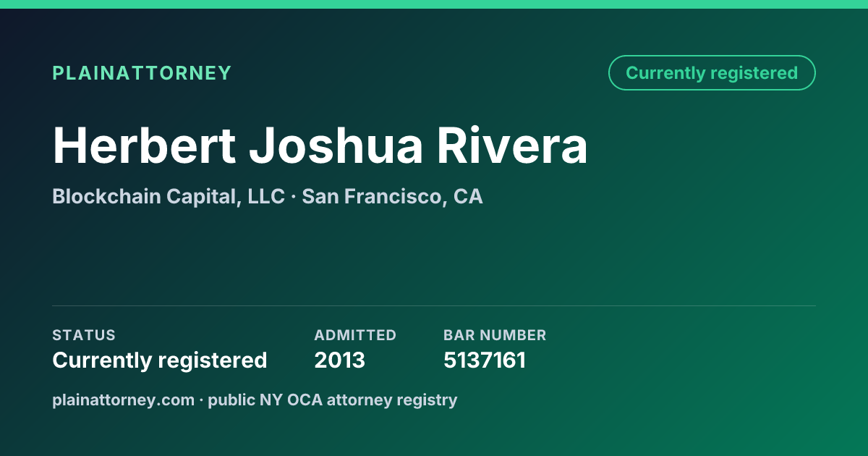Screen dimensions: 868x456
Task: Click public NY OCA attorney registry text
Action: point(333,400)
